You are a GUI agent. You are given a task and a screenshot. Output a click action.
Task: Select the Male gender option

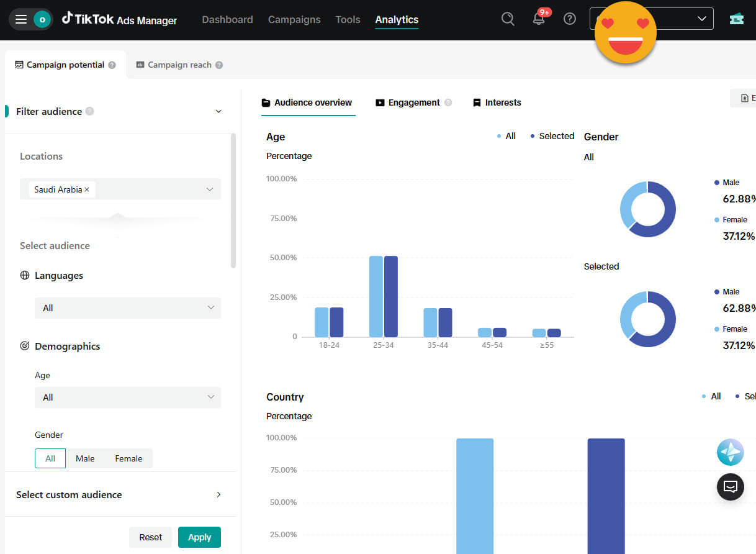[85, 458]
